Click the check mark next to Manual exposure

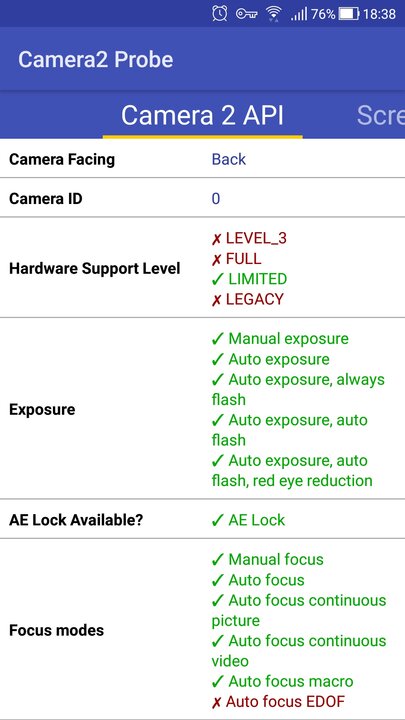pos(217,339)
